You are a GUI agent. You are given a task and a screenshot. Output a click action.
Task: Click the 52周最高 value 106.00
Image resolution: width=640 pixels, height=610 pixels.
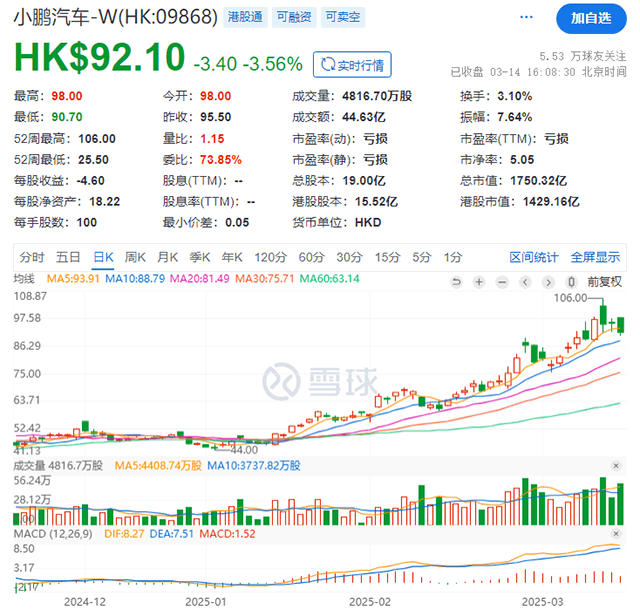(x=97, y=139)
